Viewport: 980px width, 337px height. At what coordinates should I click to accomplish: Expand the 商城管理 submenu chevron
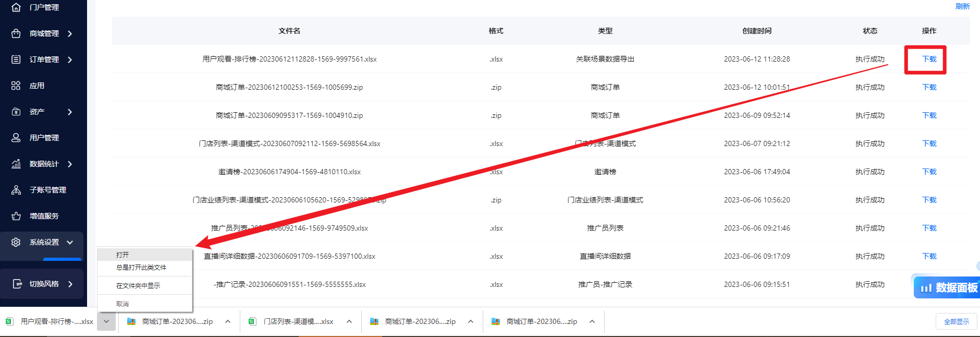tap(70, 33)
